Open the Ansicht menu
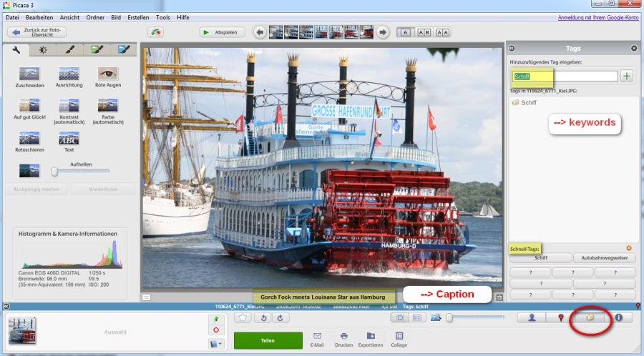Viewport: 644px width, 356px height. click(x=69, y=18)
